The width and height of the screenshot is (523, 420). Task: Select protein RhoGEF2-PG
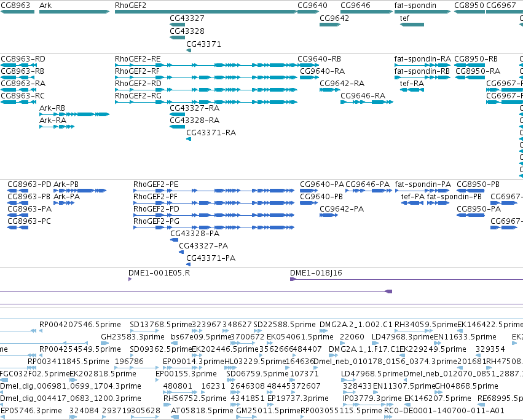(214, 228)
